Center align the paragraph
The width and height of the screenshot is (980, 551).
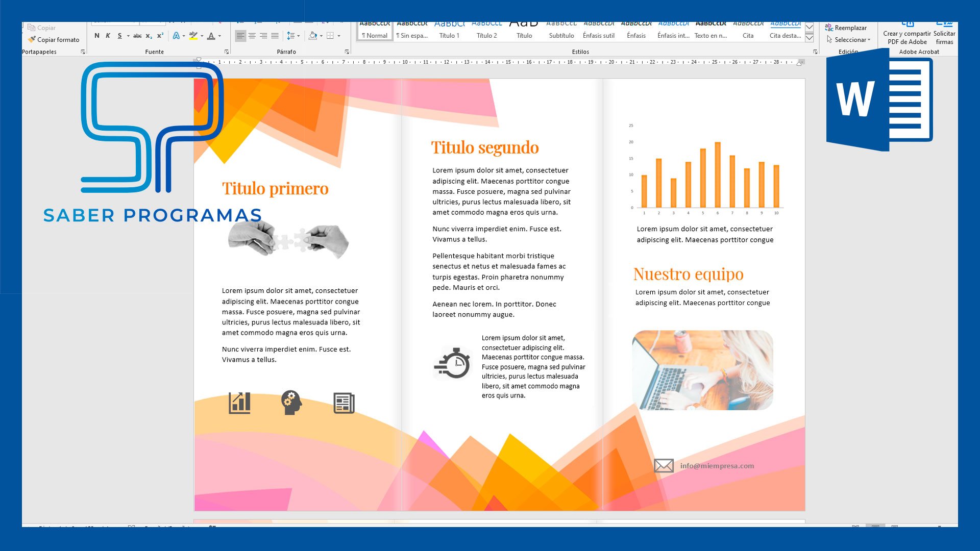(252, 36)
